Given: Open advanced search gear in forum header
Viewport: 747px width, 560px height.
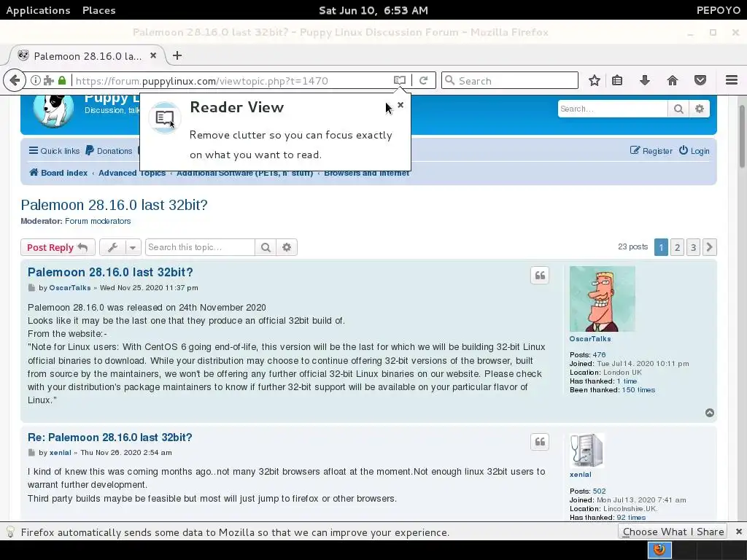Looking at the screenshot, I should (700, 109).
